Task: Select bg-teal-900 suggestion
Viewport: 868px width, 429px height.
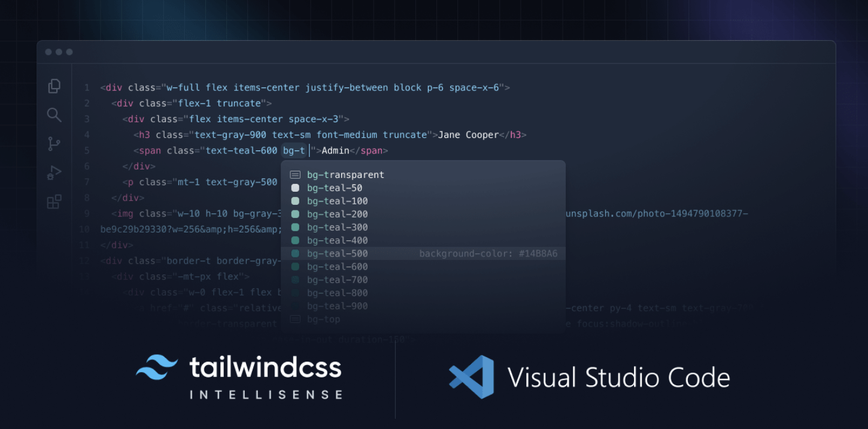Action: click(423, 307)
